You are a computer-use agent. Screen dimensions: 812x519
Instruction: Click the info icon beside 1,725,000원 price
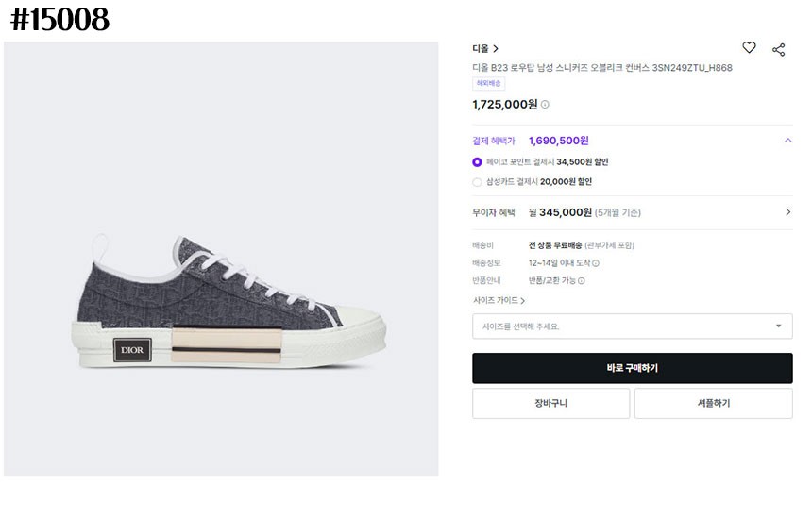pos(545,105)
